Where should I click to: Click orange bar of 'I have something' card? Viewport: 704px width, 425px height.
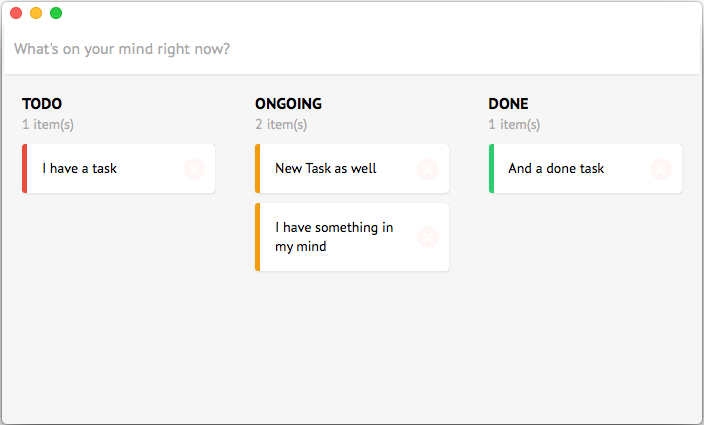[258, 237]
